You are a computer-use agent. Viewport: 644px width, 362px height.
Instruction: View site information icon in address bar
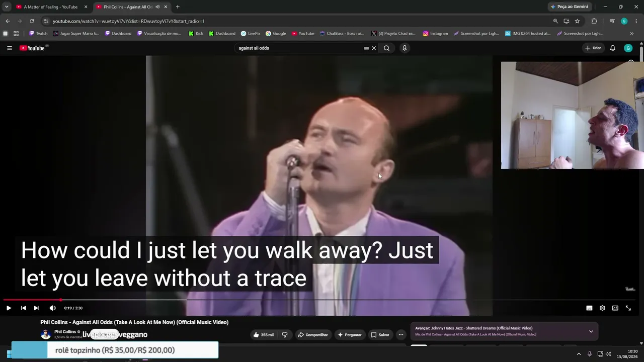point(46,21)
